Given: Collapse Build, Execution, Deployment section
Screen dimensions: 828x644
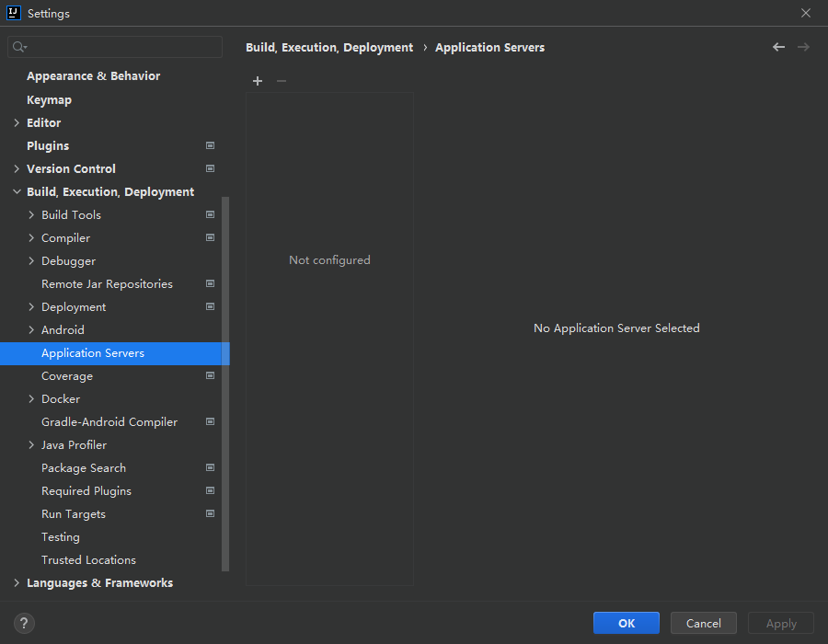Looking at the screenshot, I should click(17, 191).
